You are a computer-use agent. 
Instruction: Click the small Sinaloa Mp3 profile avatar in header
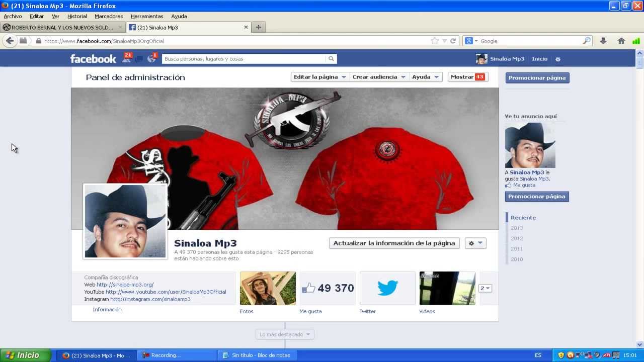[481, 59]
